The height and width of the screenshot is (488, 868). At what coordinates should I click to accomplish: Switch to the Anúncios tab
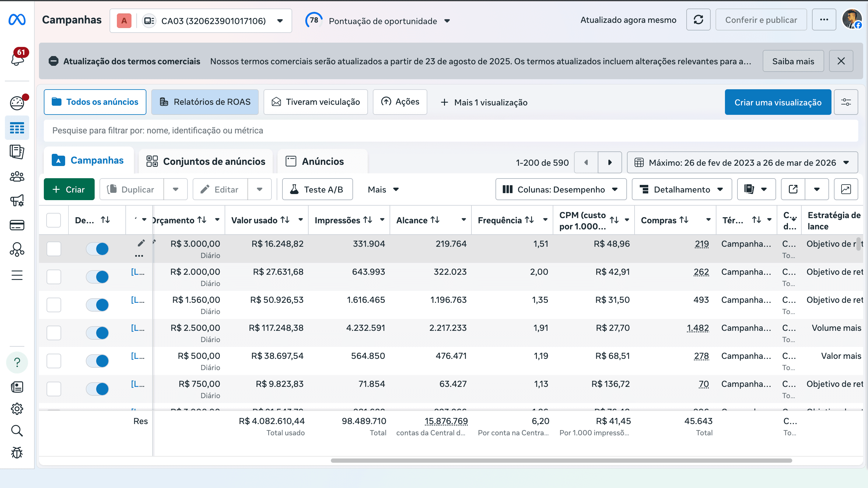tap(323, 161)
